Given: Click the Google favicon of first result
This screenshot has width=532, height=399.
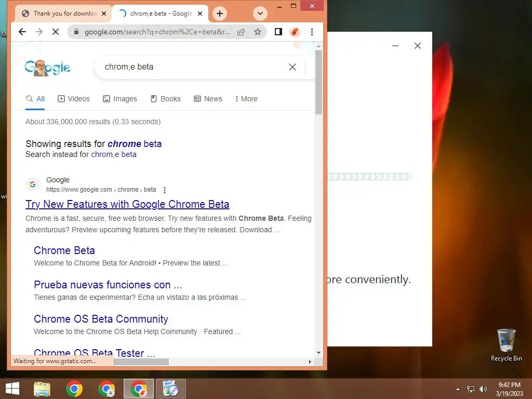Looking at the screenshot, I should click(33, 184).
